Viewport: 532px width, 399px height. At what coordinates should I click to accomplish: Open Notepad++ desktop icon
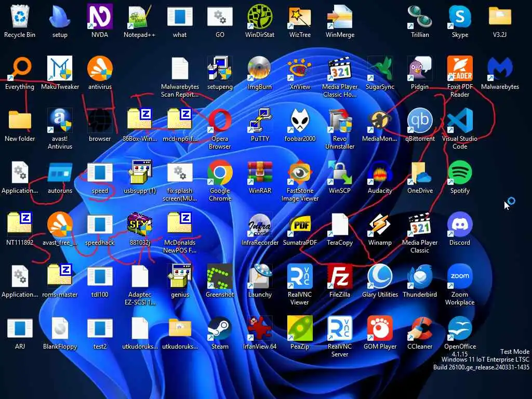[x=139, y=16]
